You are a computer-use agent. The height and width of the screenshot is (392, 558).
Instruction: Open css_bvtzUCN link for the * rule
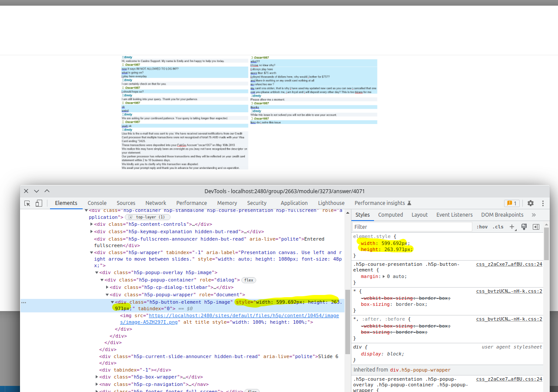click(509, 291)
